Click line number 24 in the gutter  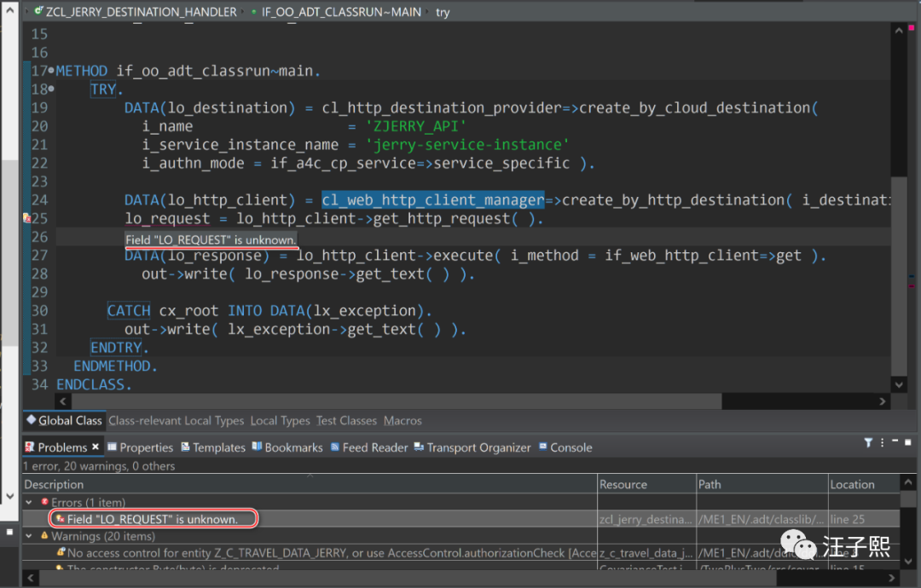[39, 200]
